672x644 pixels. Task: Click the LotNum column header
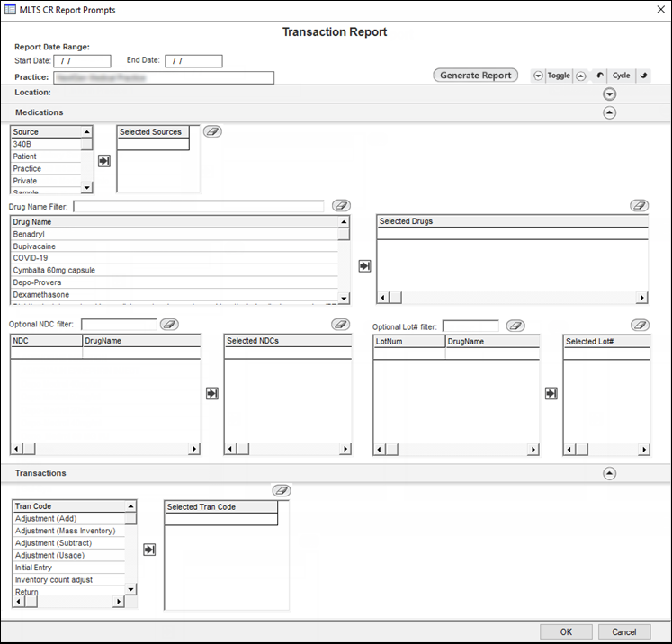pos(409,342)
